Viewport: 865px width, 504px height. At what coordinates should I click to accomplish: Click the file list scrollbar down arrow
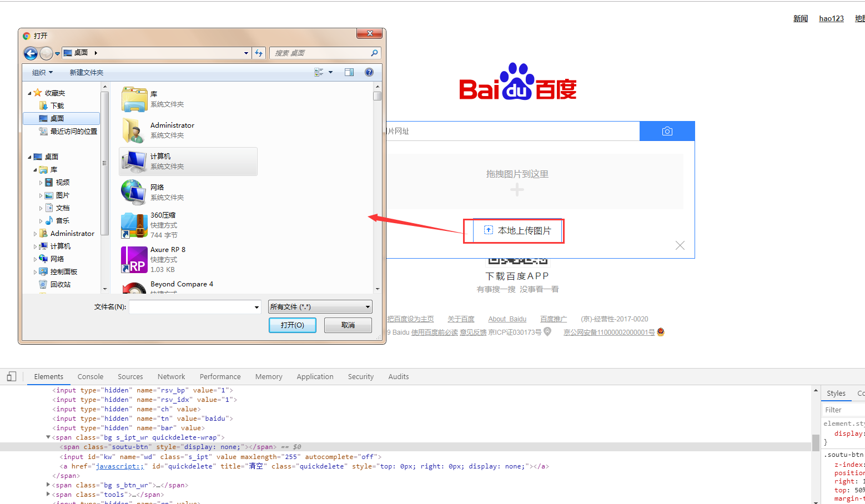378,289
